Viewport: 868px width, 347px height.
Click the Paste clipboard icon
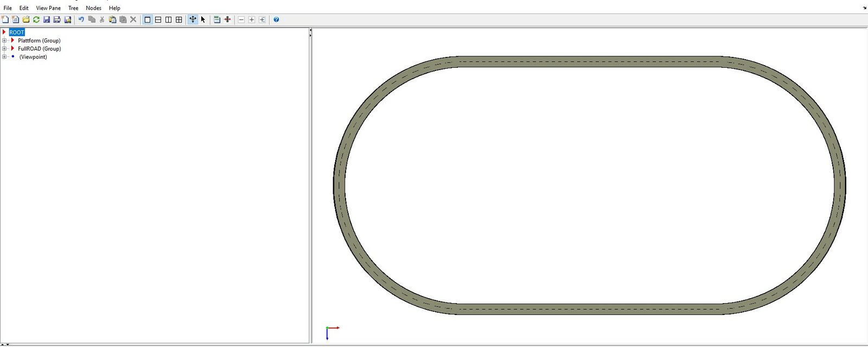pyautogui.click(x=112, y=20)
